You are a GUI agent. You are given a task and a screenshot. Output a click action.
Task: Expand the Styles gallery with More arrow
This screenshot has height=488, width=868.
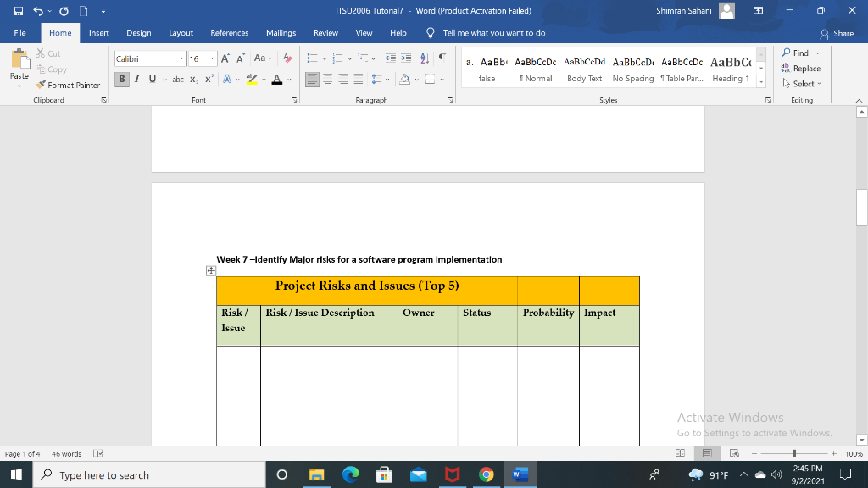click(760, 83)
